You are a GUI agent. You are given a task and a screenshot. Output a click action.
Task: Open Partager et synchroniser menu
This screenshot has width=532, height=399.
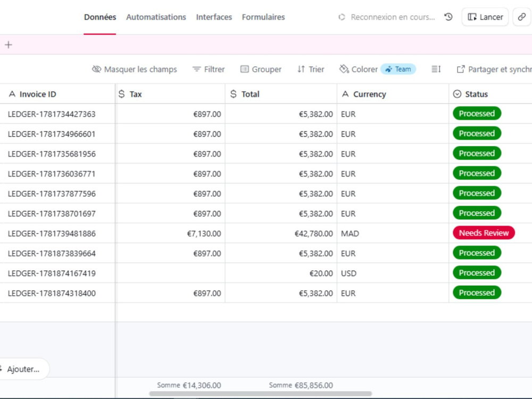(494, 69)
